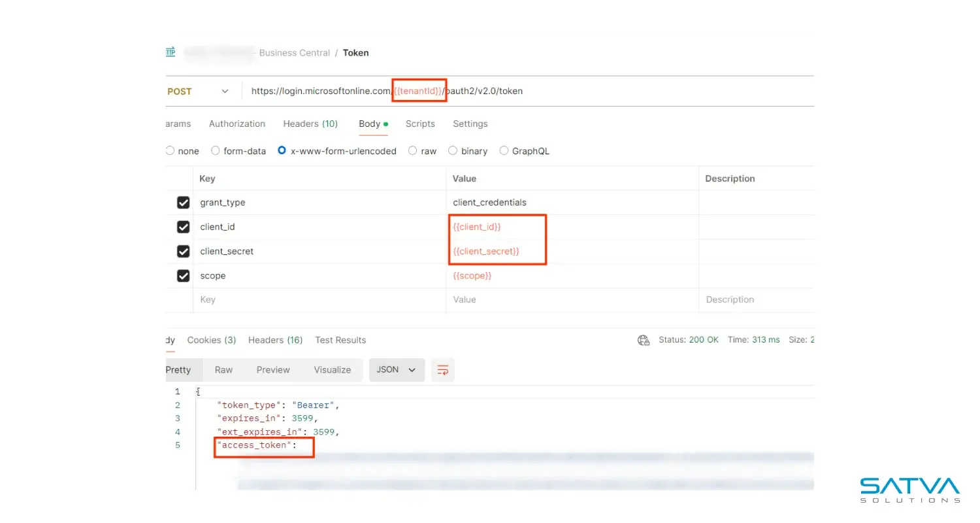980x523 pixels.
Task: Click the Key column header
Action: point(207,178)
